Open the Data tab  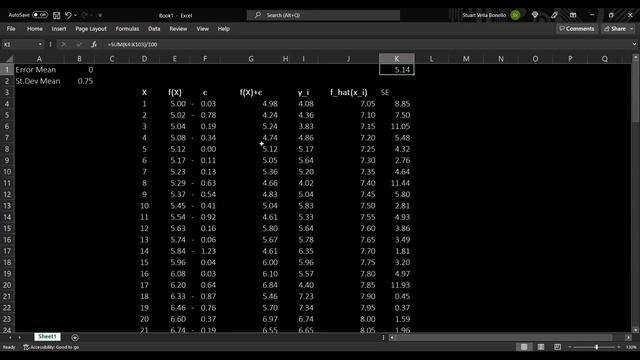click(154, 29)
